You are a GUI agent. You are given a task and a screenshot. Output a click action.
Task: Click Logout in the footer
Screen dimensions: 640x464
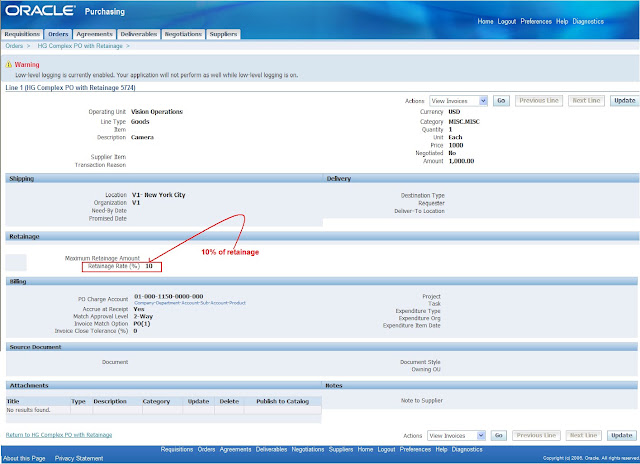[x=386, y=449]
